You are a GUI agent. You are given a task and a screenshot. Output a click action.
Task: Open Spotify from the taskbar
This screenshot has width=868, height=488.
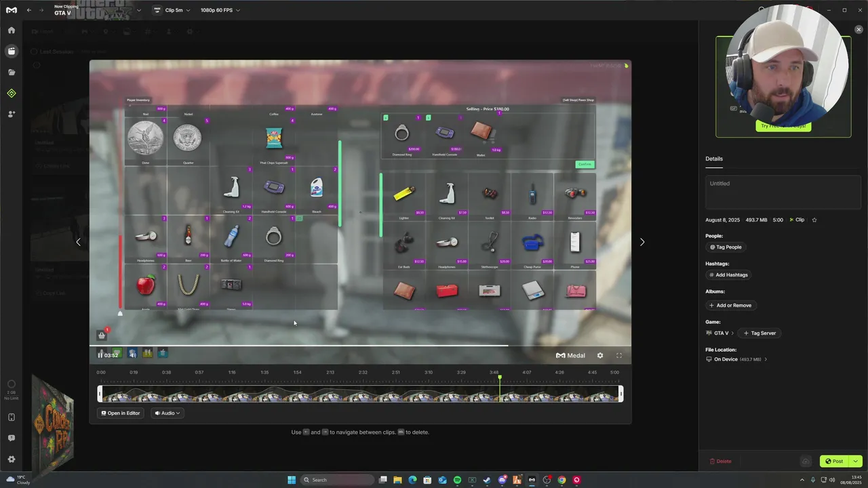click(x=457, y=480)
